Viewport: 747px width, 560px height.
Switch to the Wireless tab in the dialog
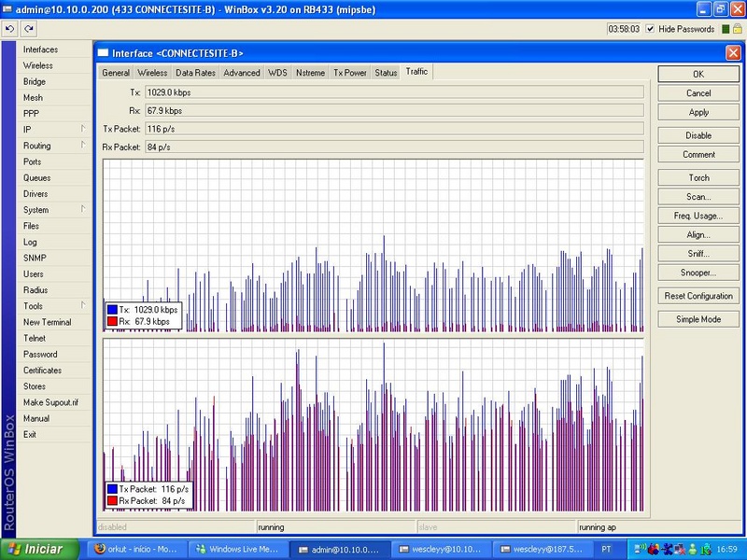[x=152, y=73]
